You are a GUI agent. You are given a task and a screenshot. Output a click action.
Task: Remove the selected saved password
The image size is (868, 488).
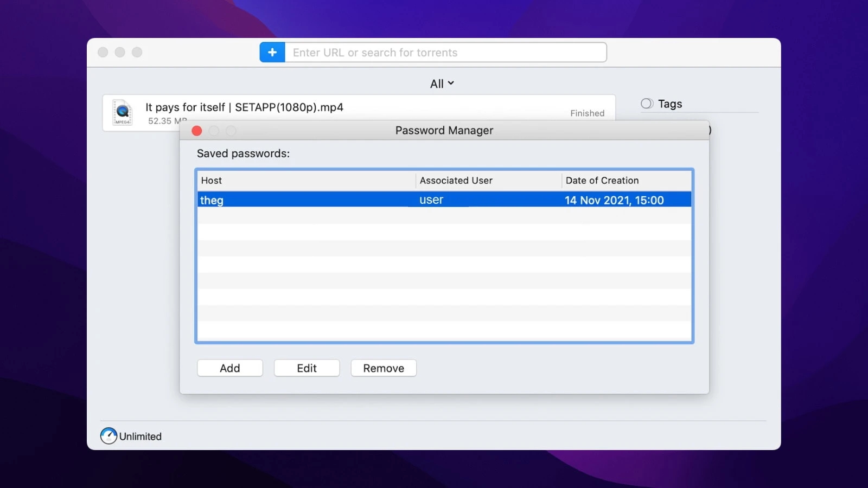pyautogui.click(x=383, y=368)
